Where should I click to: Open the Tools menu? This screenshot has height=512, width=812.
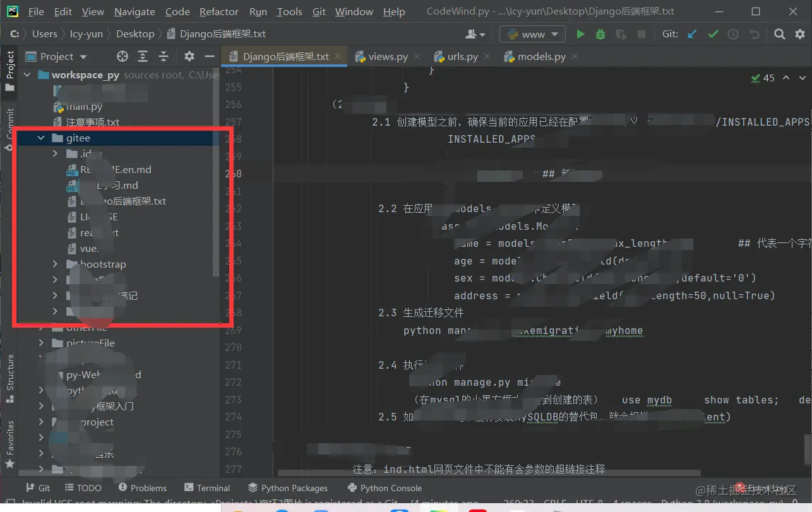[x=290, y=11]
